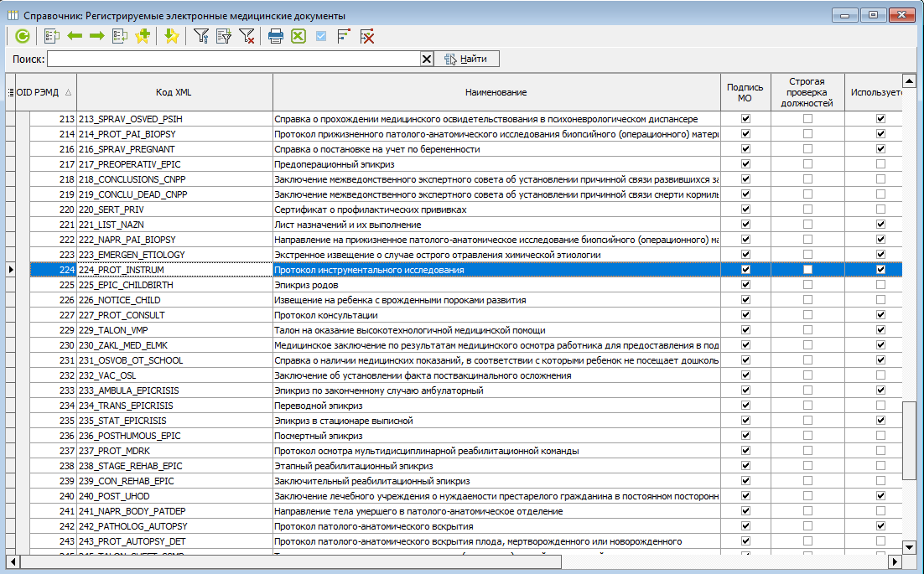The width and height of the screenshot is (924, 574).
Task: Click the blue checkmark toolbar icon
Action: tap(321, 37)
